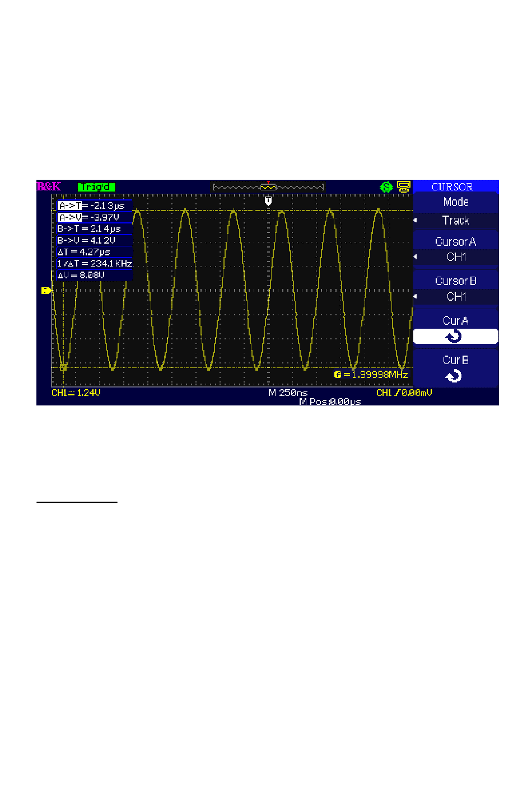Screen dimensions: 532x798
Task: Click the waveform memory position bar
Action: (x=268, y=187)
